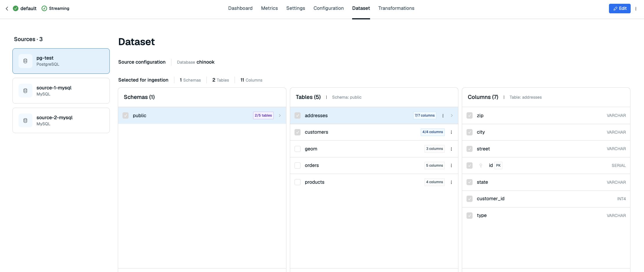Switch to the Metrics tab
The height and width of the screenshot is (272, 644).
[269, 8]
